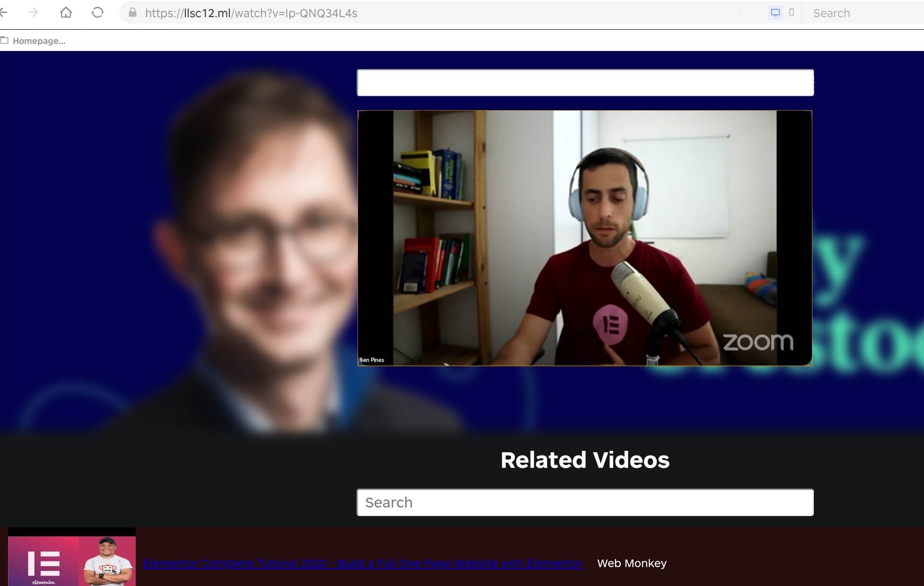Click the llsc12.ml address bar URL
This screenshot has height=586, width=924.
(x=251, y=13)
